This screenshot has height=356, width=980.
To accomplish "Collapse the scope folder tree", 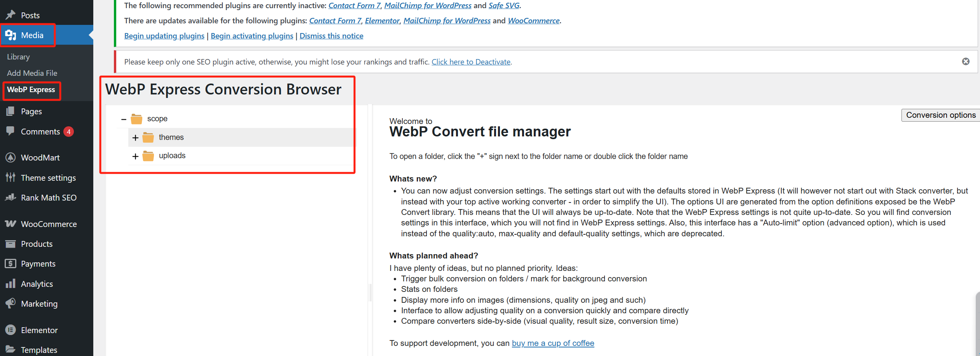I will click(124, 119).
